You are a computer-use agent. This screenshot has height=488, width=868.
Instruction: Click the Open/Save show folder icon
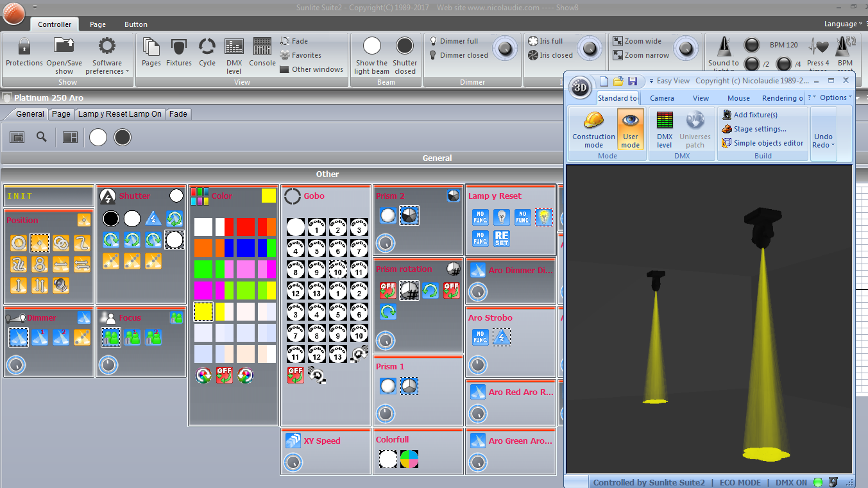click(x=64, y=46)
